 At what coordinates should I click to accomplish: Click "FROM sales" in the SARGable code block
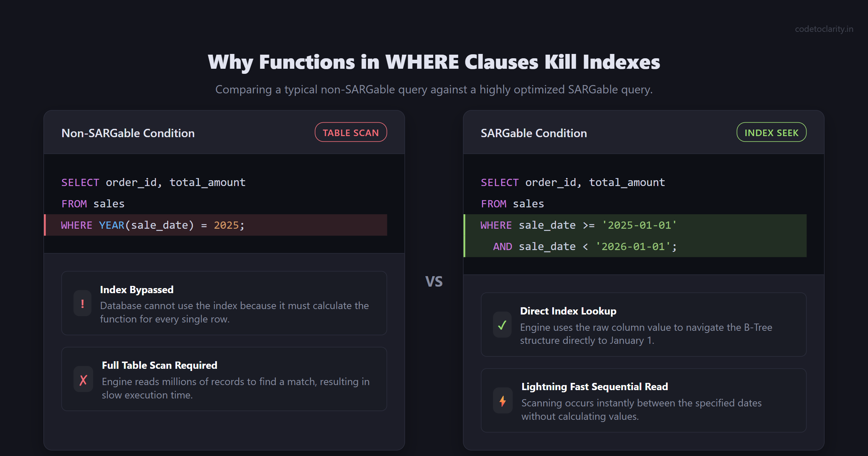(x=512, y=204)
